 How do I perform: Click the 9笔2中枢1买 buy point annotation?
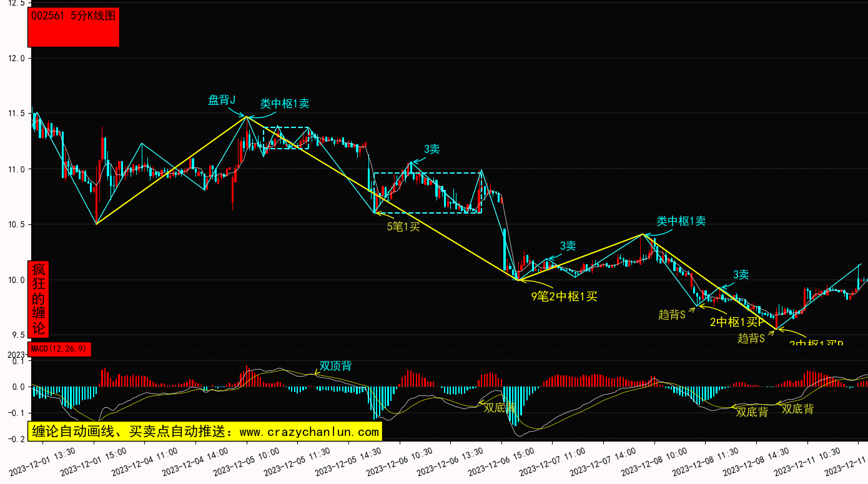coord(564,297)
